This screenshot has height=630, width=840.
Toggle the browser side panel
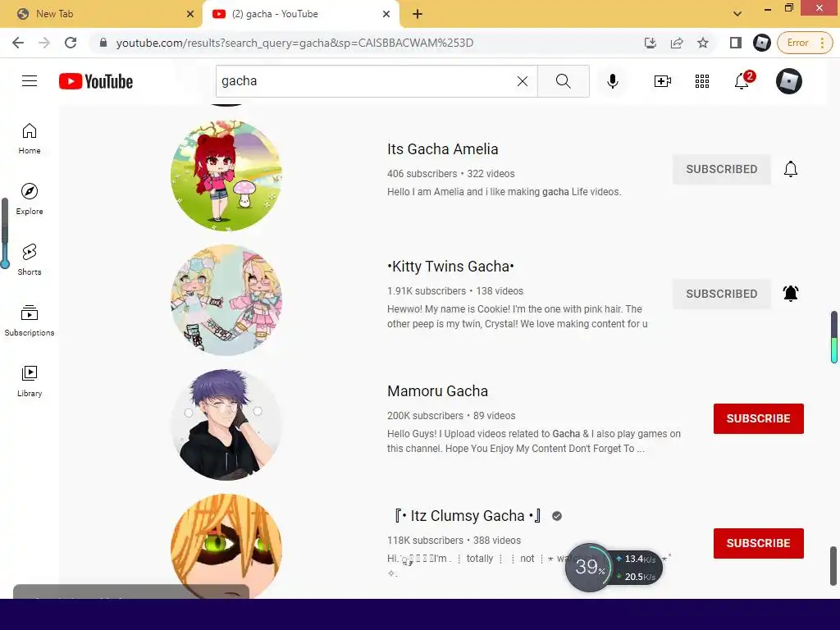(736, 43)
